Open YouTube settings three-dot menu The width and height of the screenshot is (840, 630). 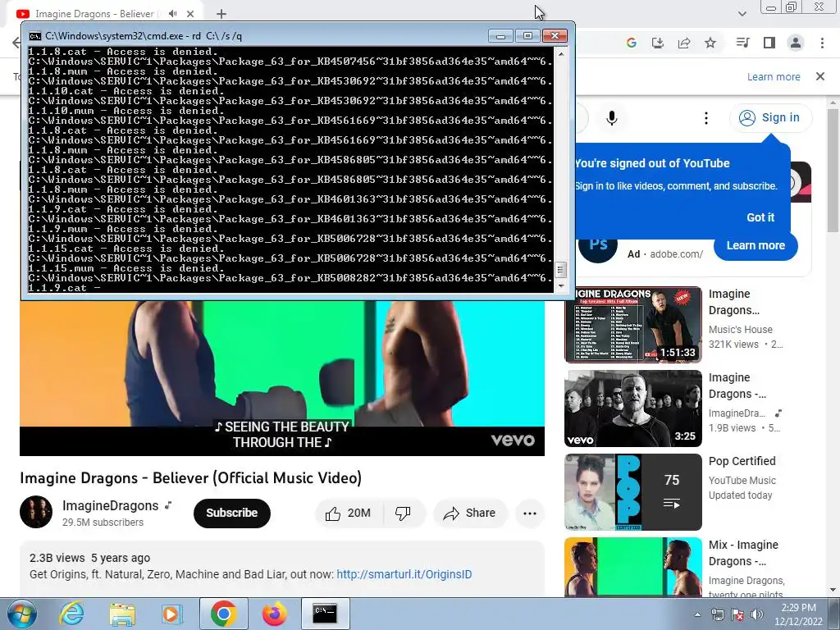tap(706, 118)
